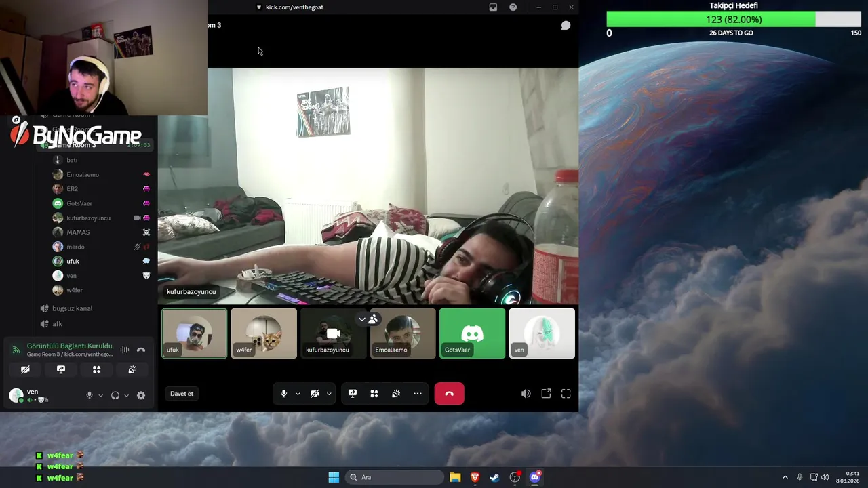This screenshot has height=488, width=868.
Task: Toggle microphone mute in call controls
Action: coord(283,394)
